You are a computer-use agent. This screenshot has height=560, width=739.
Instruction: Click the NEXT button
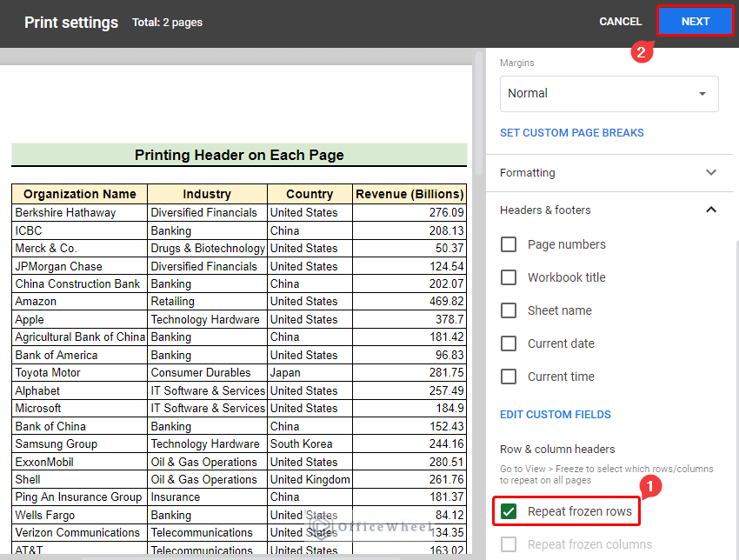click(x=696, y=22)
